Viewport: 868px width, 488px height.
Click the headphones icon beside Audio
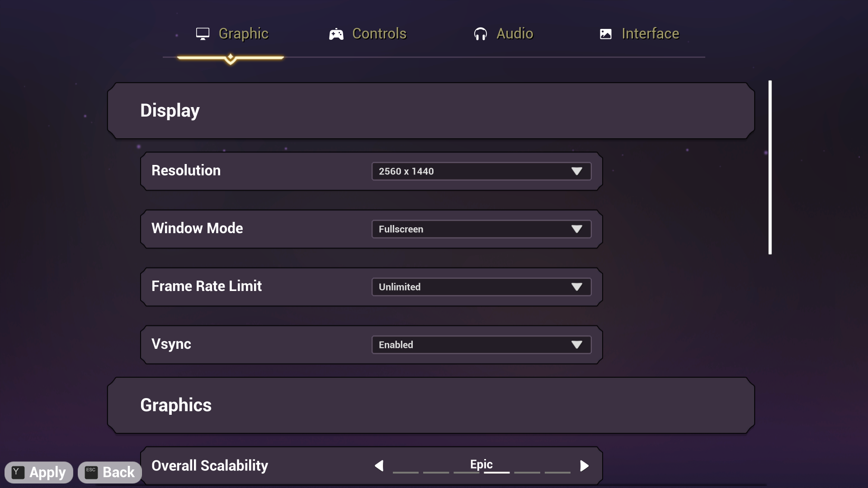480,34
